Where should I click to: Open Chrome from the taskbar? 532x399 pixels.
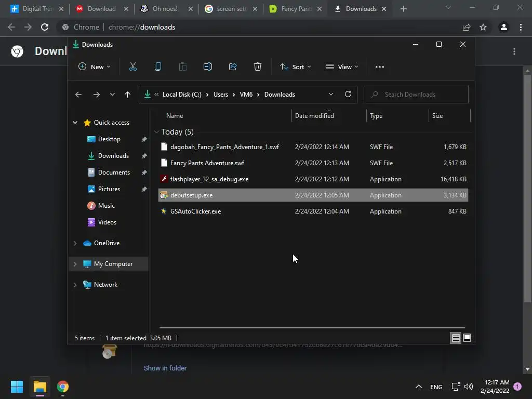point(63,387)
